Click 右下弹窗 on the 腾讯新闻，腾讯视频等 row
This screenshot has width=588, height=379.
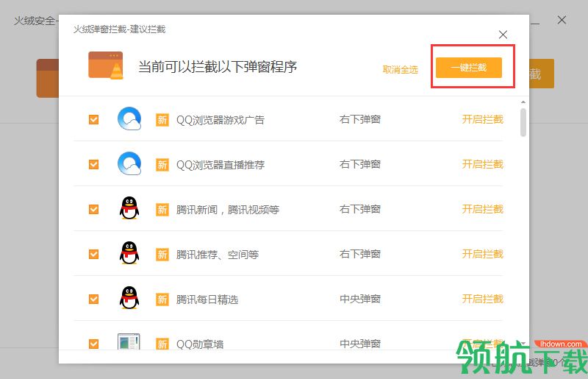pos(360,209)
